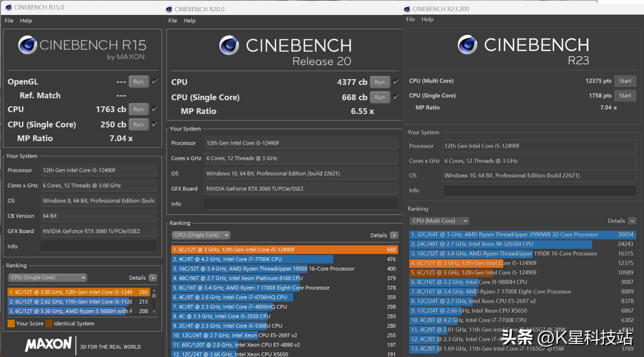Click the Cinebench R15 title bar icon

pyautogui.click(x=9, y=7)
